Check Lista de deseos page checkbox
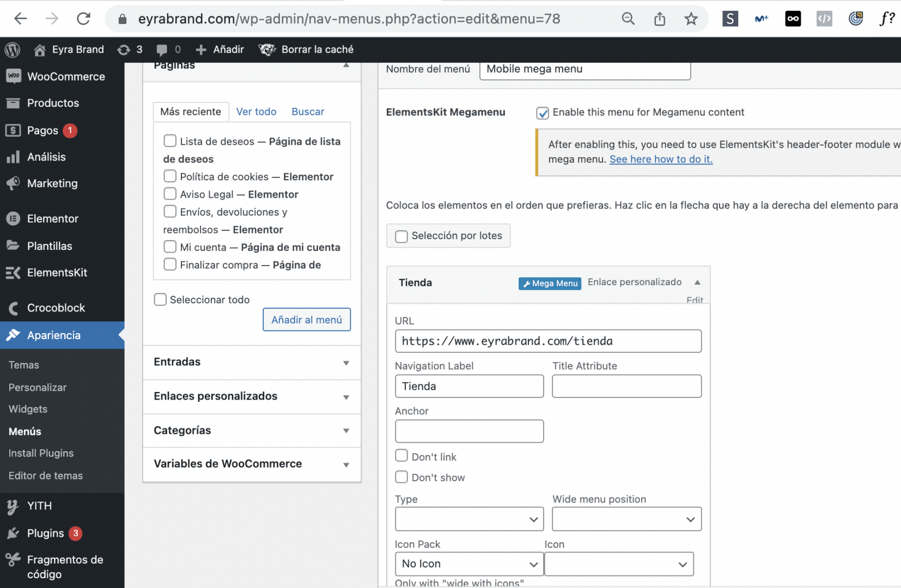 point(170,141)
